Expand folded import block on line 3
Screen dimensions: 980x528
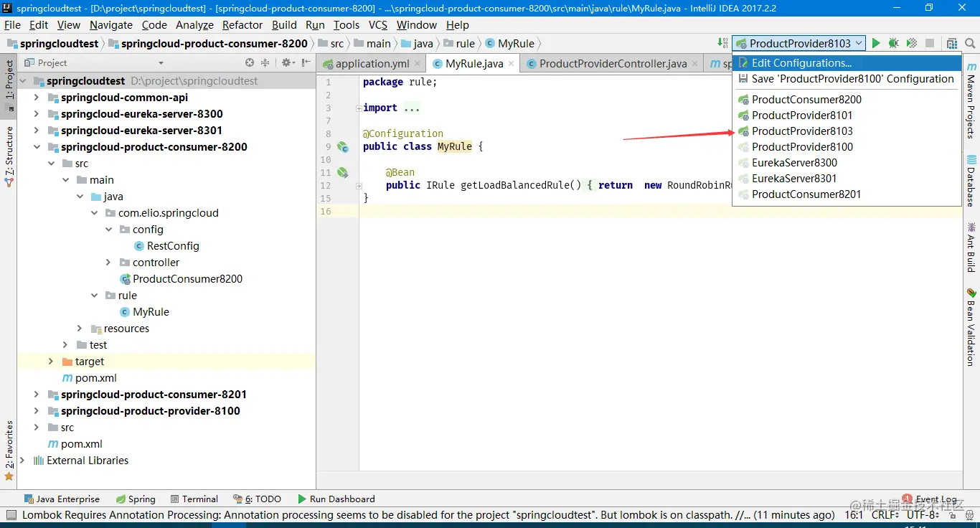click(x=358, y=108)
